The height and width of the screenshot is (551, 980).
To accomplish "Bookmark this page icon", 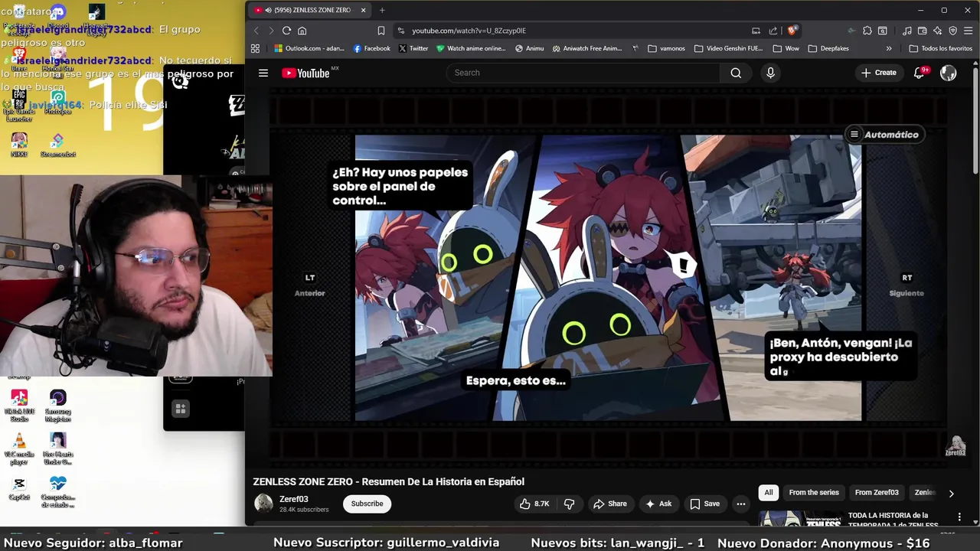I will click(x=381, y=31).
